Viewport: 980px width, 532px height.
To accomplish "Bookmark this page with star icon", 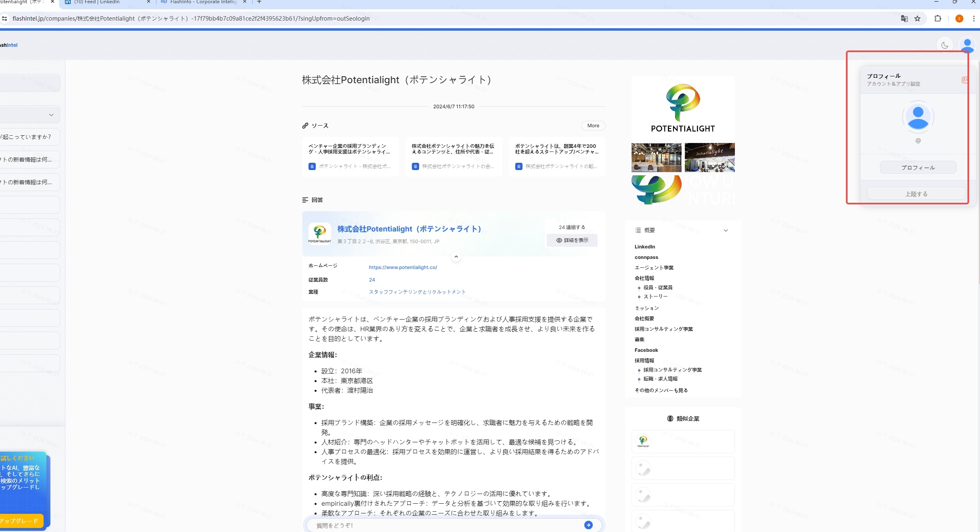I will [x=917, y=19].
